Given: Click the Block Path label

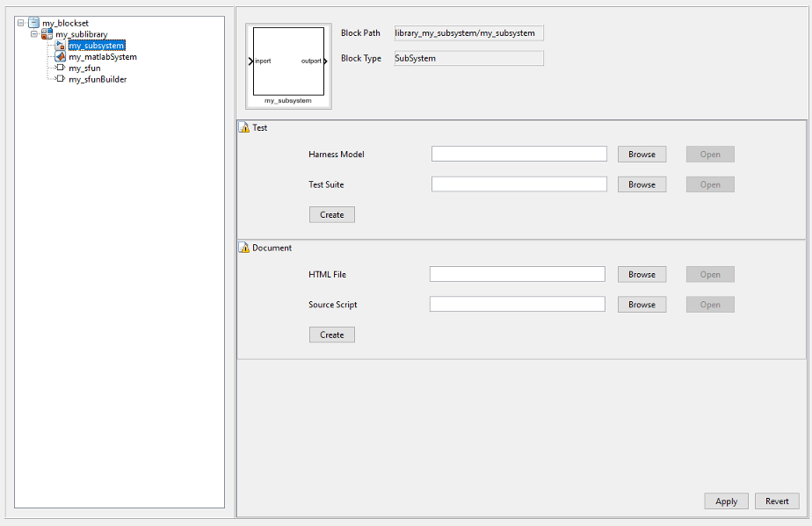Looking at the screenshot, I should pyautogui.click(x=360, y=33).
